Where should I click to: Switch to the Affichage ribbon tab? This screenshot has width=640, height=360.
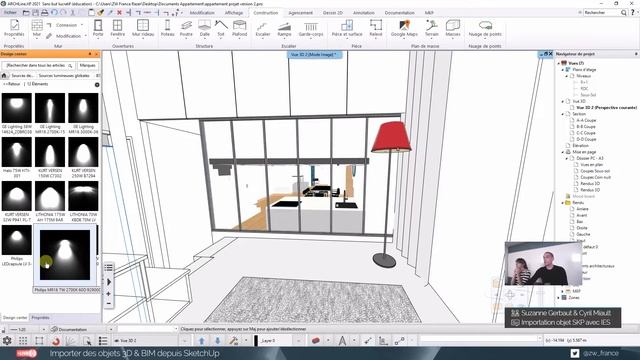click(x=233, y=13)
